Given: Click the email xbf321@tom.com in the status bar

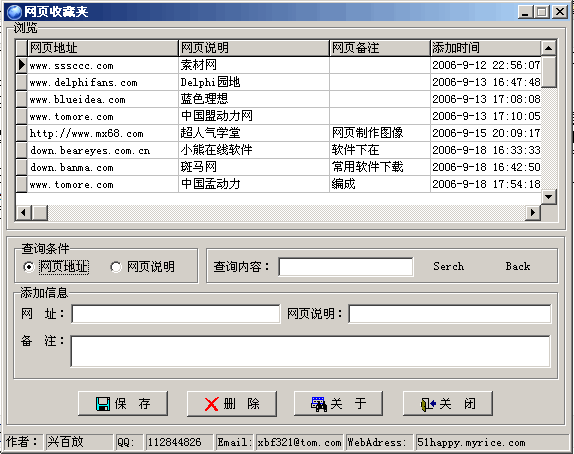Looking at the screenshot, I should 299,442.
